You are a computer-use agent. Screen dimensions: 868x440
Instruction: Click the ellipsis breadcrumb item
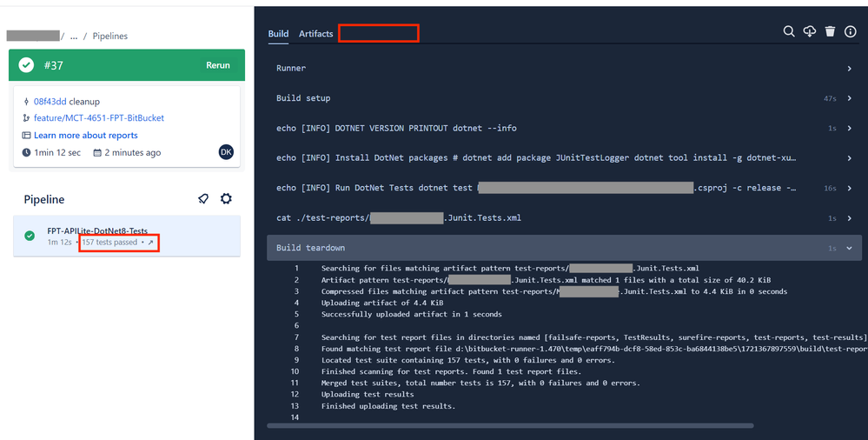click(74, 36)
